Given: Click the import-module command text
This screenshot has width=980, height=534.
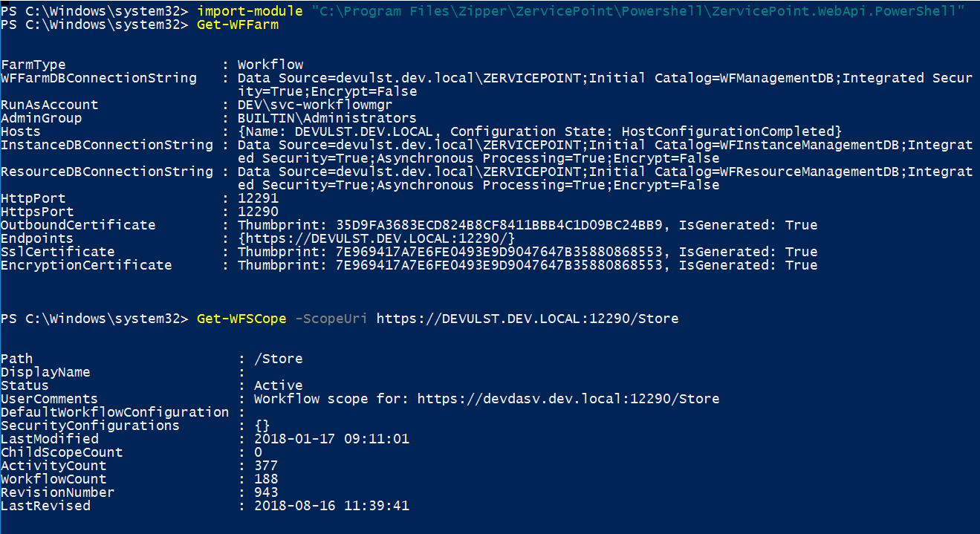Looking at the screenshot, I should pyautogui.click(x=250, y=11).
